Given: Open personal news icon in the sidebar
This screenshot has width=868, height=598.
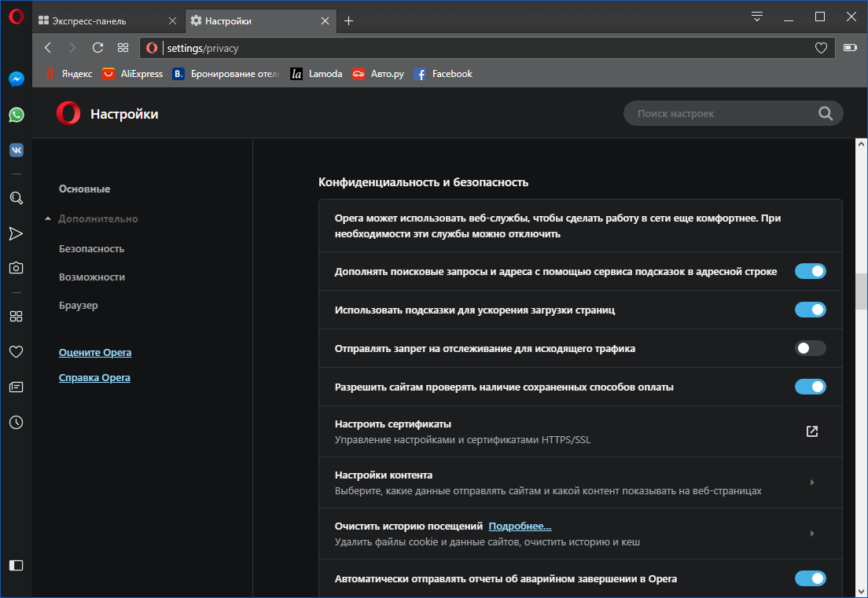Looking at the screenshot, I should 16,387.
